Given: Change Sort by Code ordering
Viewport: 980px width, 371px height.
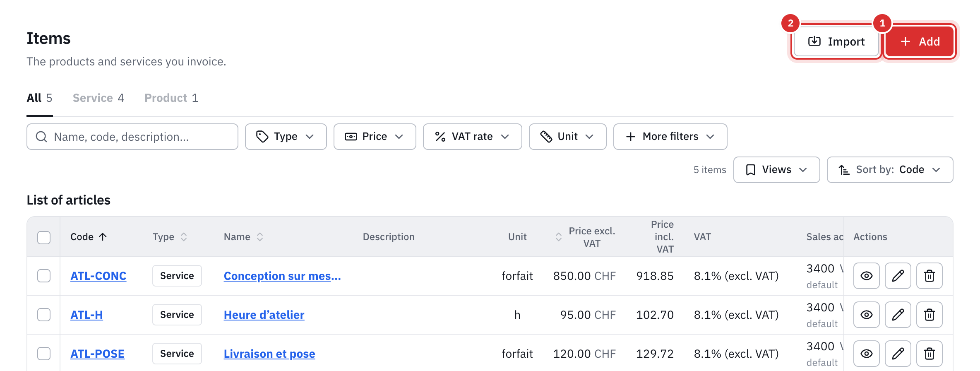Looking at the screenshot, I should [x=890, y=170].
